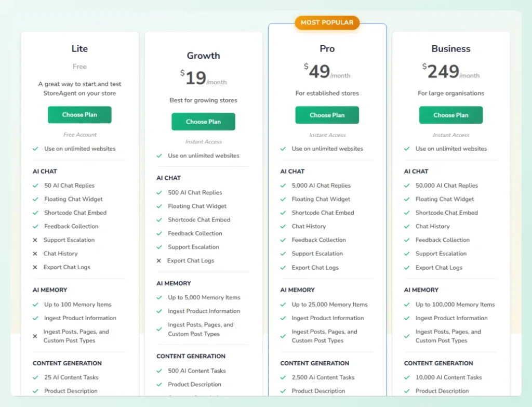The image size is (532, 407).
Task: Click the X icon next to Support Escalation in Lite
Action: [x=35, y=240]
